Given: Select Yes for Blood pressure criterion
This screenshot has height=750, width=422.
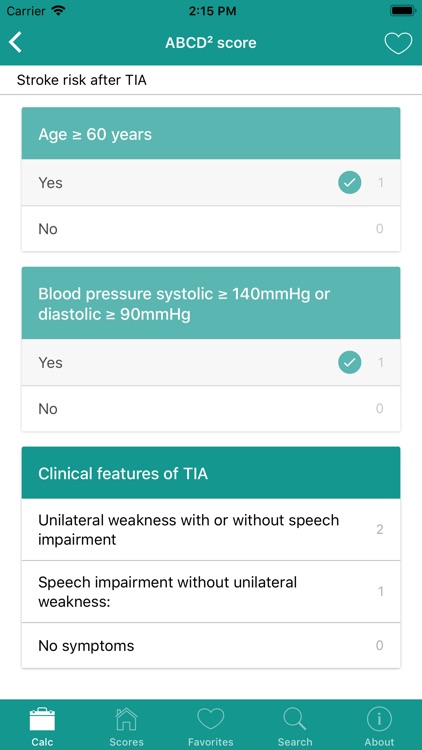Looking at the screenshot, I should (211, 362).
